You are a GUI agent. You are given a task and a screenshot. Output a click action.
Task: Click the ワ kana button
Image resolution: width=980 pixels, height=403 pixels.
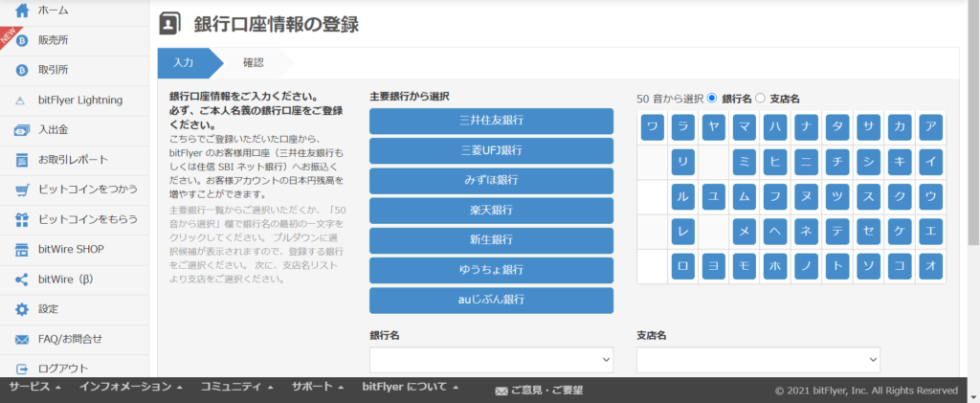tap(652, 127)
